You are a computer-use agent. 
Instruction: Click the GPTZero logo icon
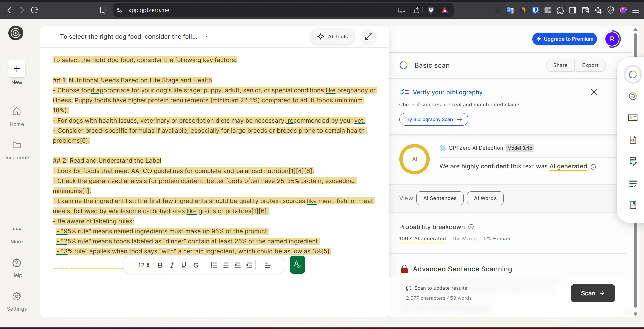16,33
